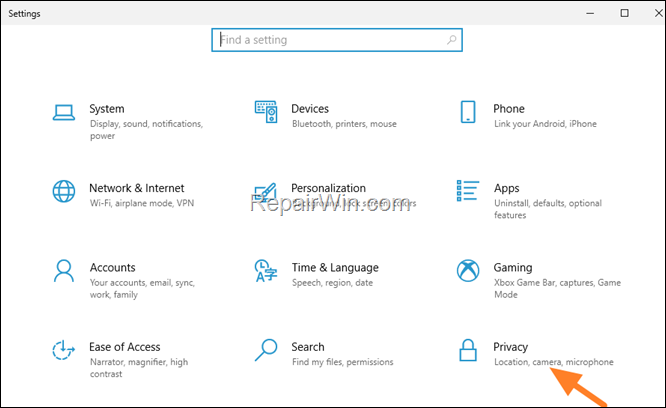The height and width of the screenshot is (408, 666).
Task: Focus the Find a setting field
Action: [x=337, y=40]
